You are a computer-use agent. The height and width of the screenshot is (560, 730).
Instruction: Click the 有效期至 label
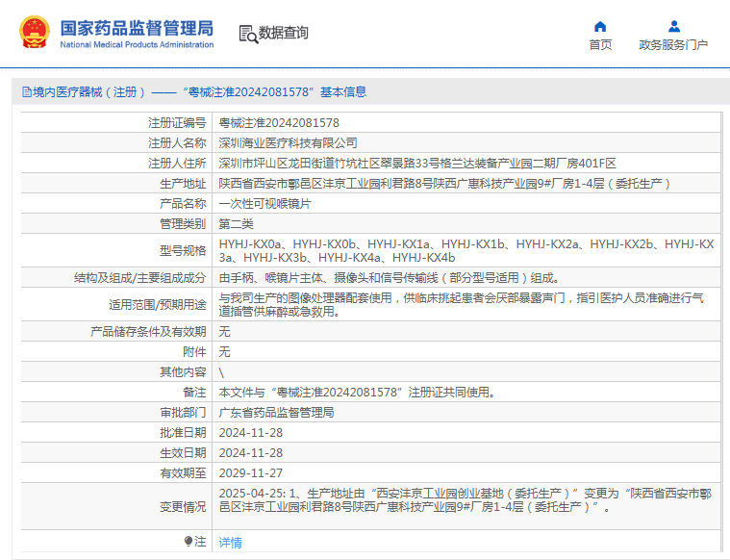tap(183, 472)
